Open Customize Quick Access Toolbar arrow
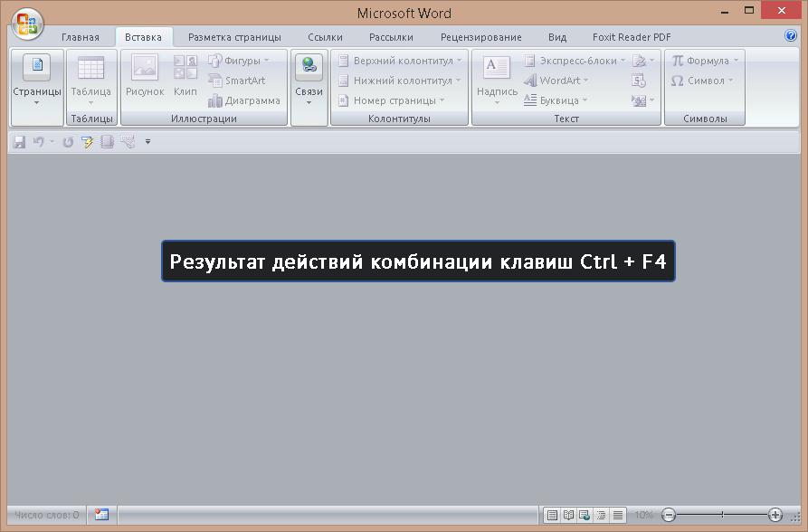 tap(147, 142)
